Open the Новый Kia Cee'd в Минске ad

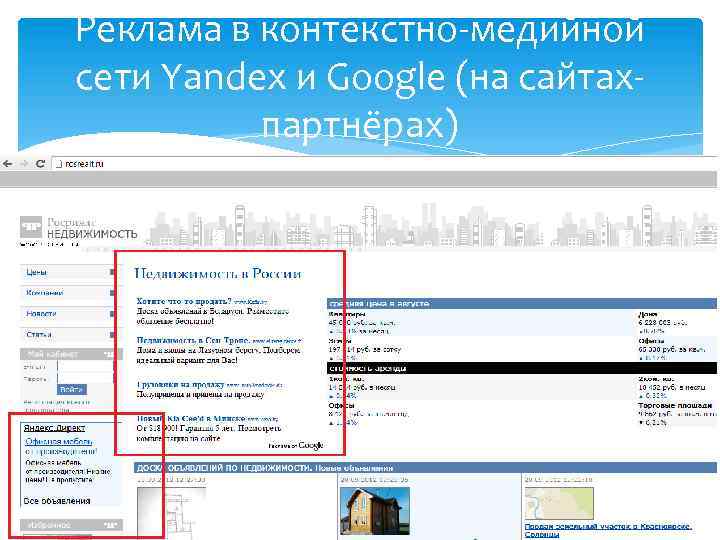(191, 418)
